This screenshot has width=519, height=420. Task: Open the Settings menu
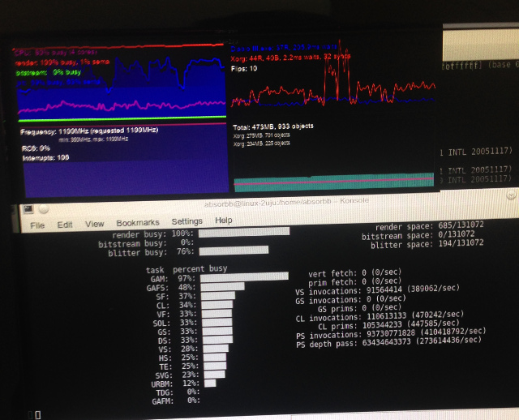click(x=187, y=221)
